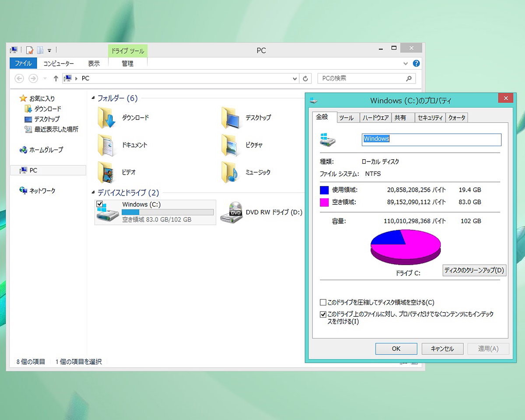This screenshot has height=420, width=525.
Task: Click the キャンセル button
Action: [442, 349]
